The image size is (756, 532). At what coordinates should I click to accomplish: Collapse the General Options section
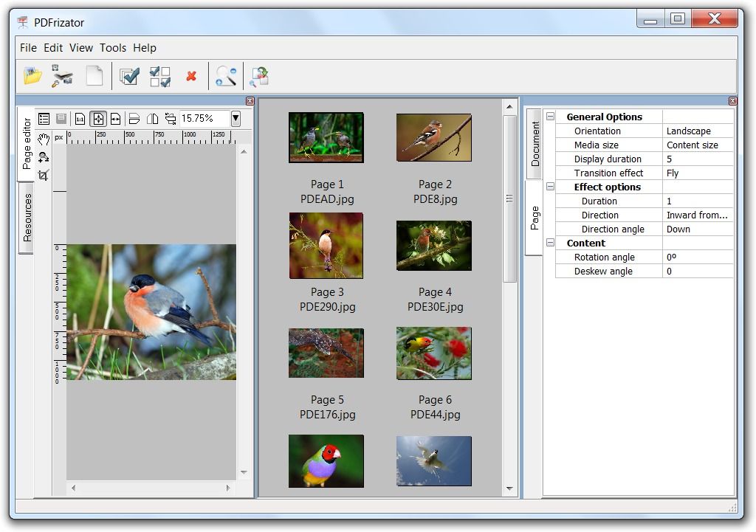[x=550, y=117]
